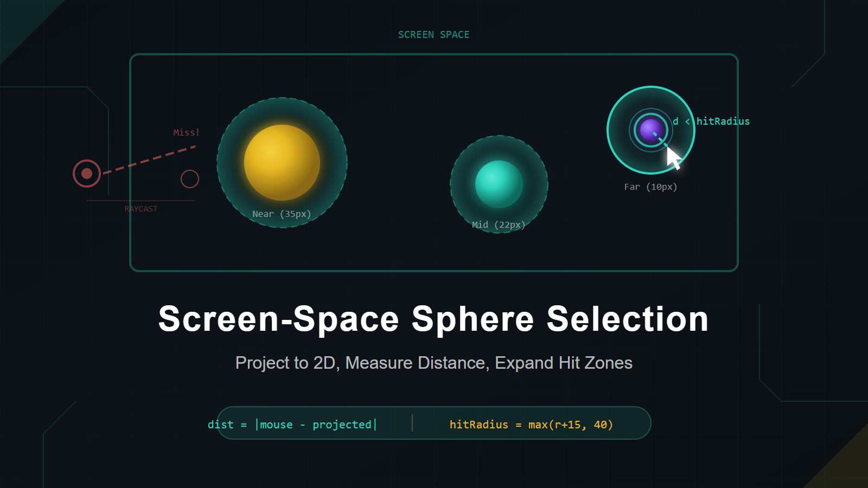
Task: Click the yellow Near sphere
Action: tap(282, 162)
